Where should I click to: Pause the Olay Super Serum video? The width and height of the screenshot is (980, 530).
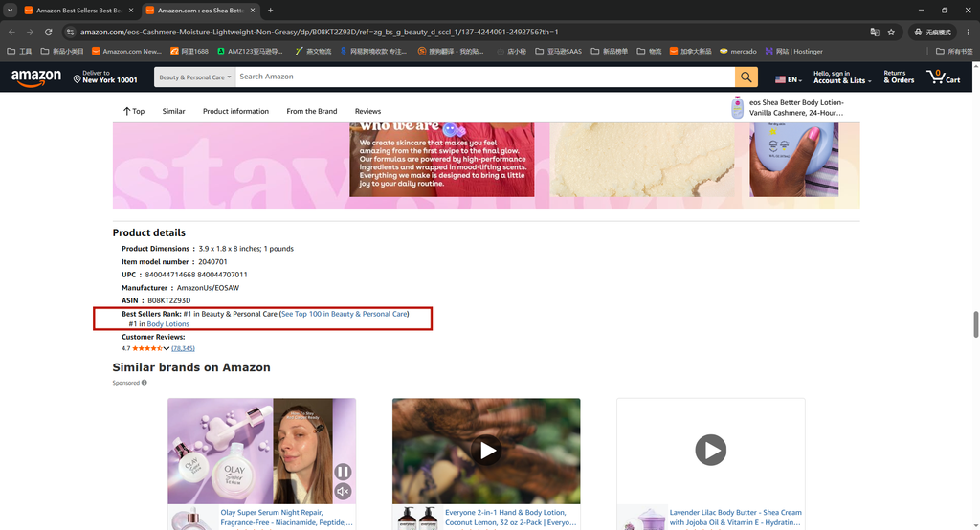tap(343, 472)
